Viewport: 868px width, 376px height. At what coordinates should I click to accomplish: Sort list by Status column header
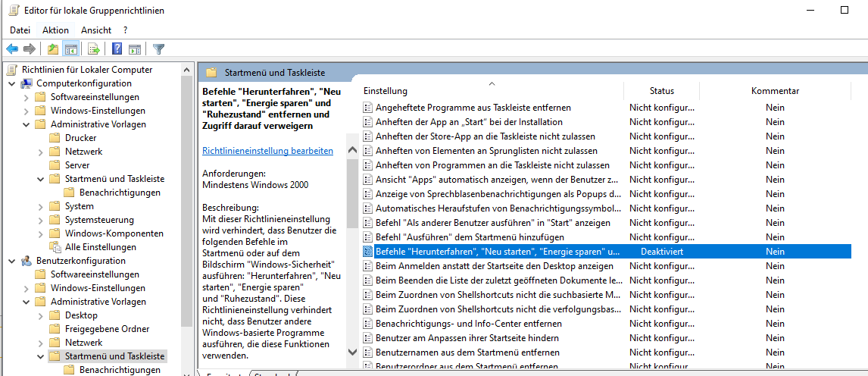tap(661, 91)
